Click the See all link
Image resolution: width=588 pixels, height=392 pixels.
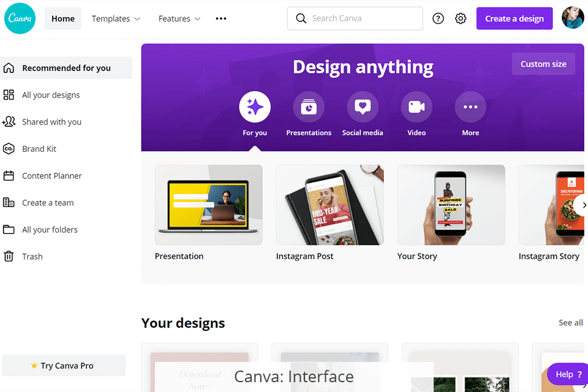coord(570,323)
